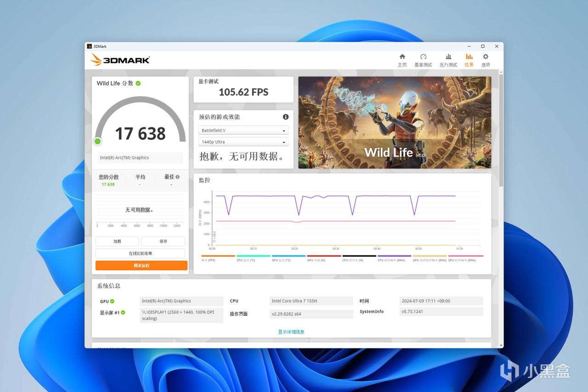
Task: Toggle the black CPU 使用率 (%) legend
Action: tap(359, 258)
